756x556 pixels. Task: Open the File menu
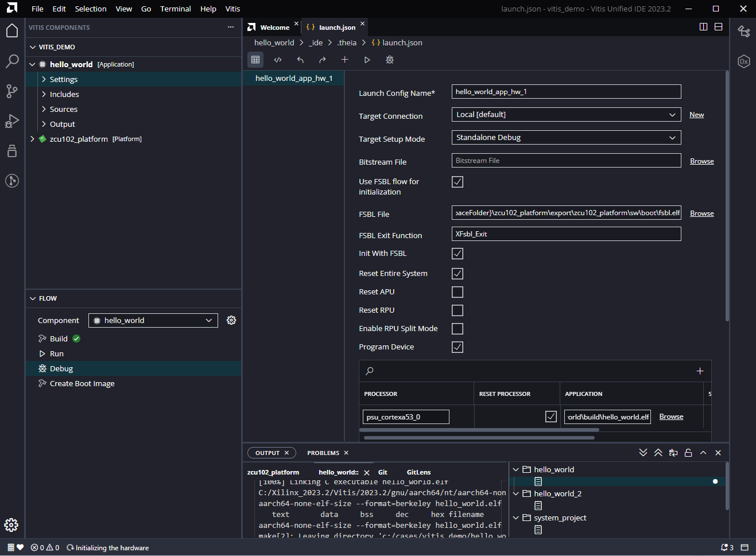click(37, 9)
